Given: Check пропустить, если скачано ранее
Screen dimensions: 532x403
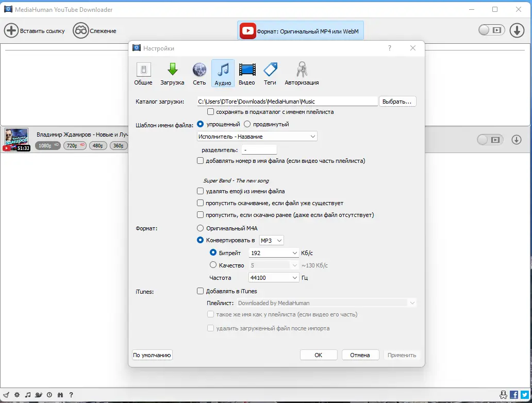Looking at the screenshot, I should click(x=200, y=215).
